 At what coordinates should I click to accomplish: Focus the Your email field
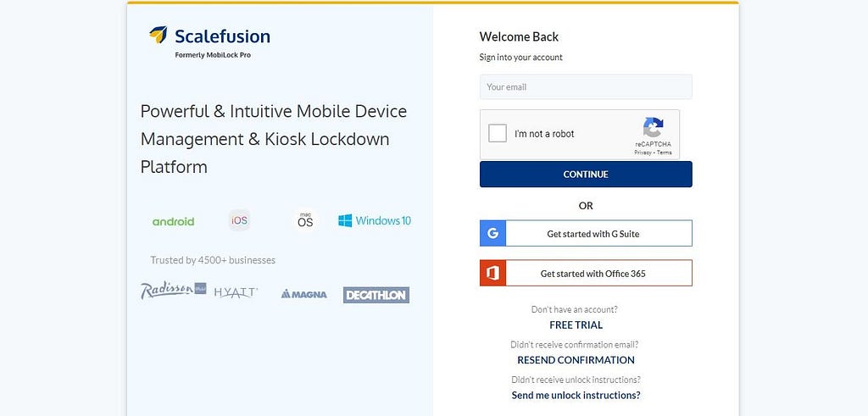(586, 87)
